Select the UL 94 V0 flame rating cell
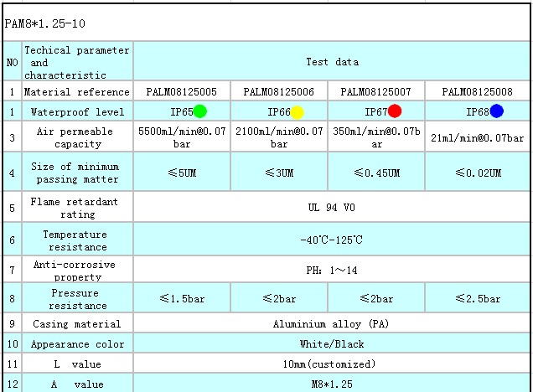 click(332, 208)
